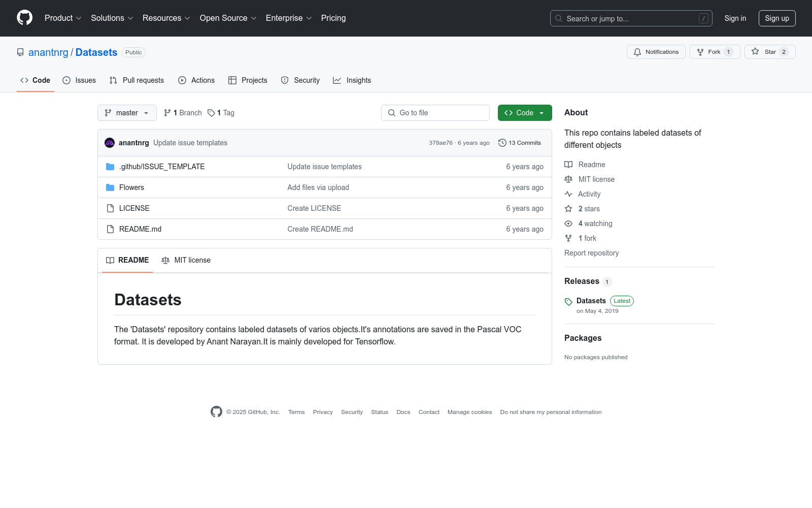This screenshot has width=812, height=508.
Task: Expand the Enterprise menu
Action: click(x=289, y=18)
